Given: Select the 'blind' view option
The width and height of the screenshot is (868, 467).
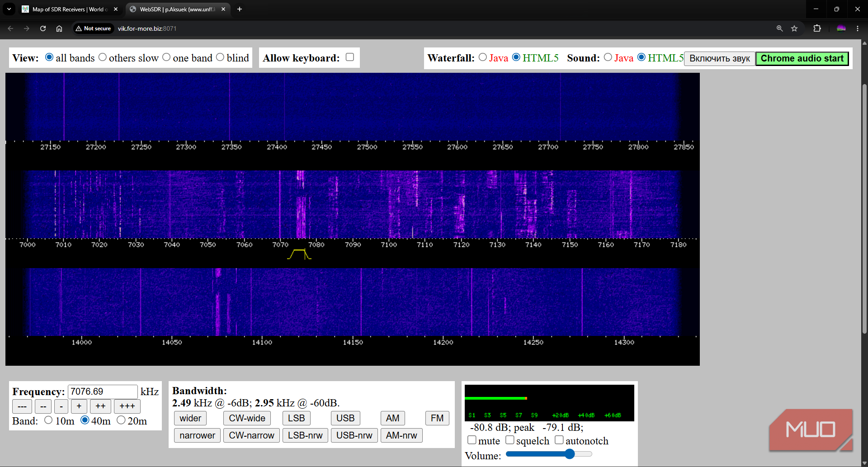Looking at the screenshot, I should (220, 57).
